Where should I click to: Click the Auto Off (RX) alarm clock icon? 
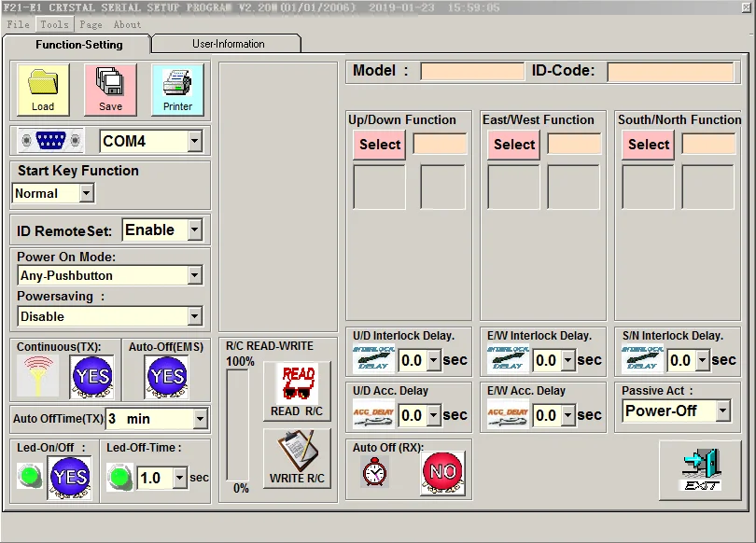point(374,472)
